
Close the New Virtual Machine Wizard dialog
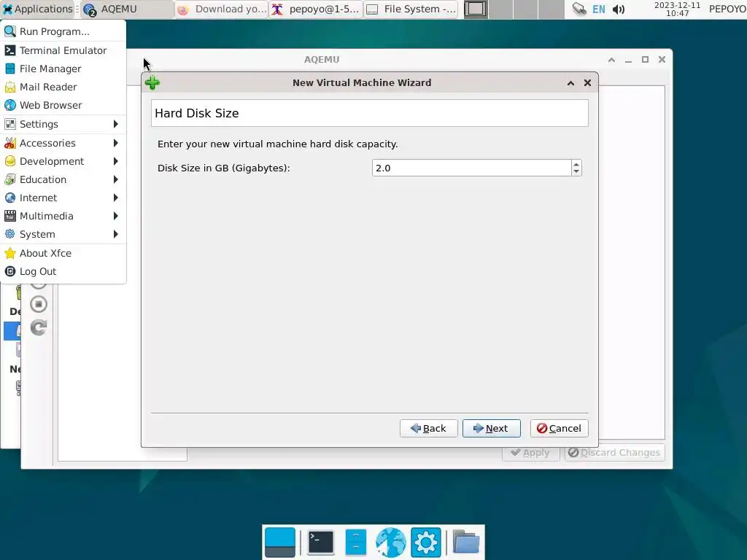pos(587,83)
